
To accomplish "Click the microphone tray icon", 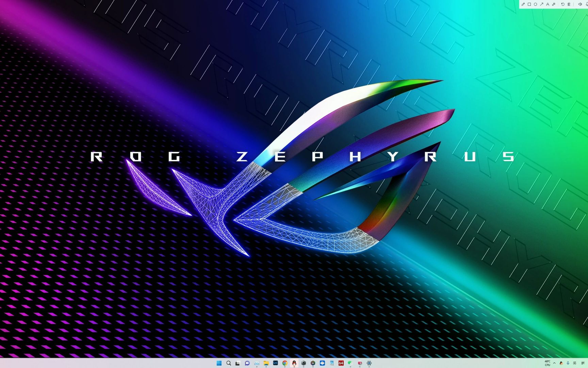I will click(x=568, y=363).
